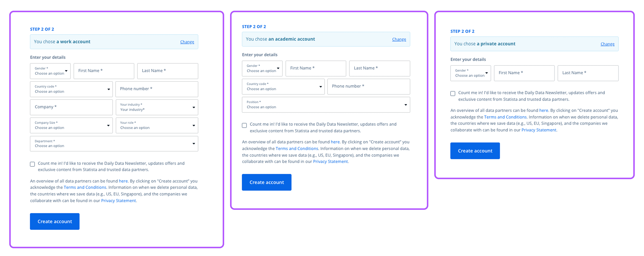Open Privacy Statement link in the private account form
The width and height of the screenshot is (644, 256).
pos(539,130)
